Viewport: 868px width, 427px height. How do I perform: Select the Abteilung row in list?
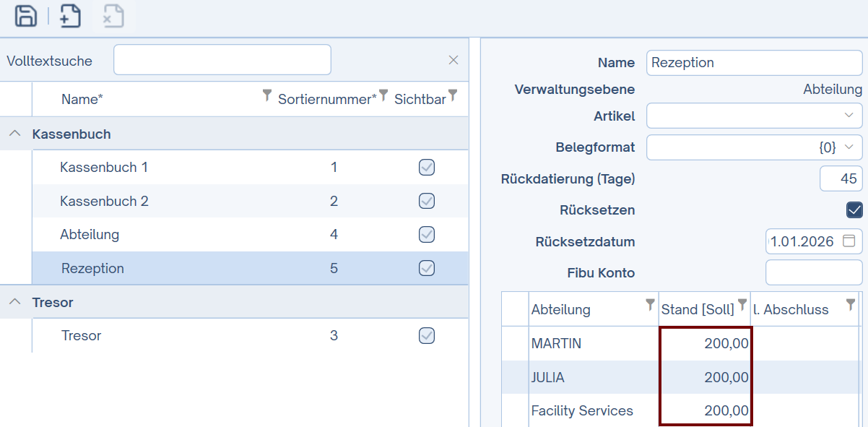coord(90,234)
